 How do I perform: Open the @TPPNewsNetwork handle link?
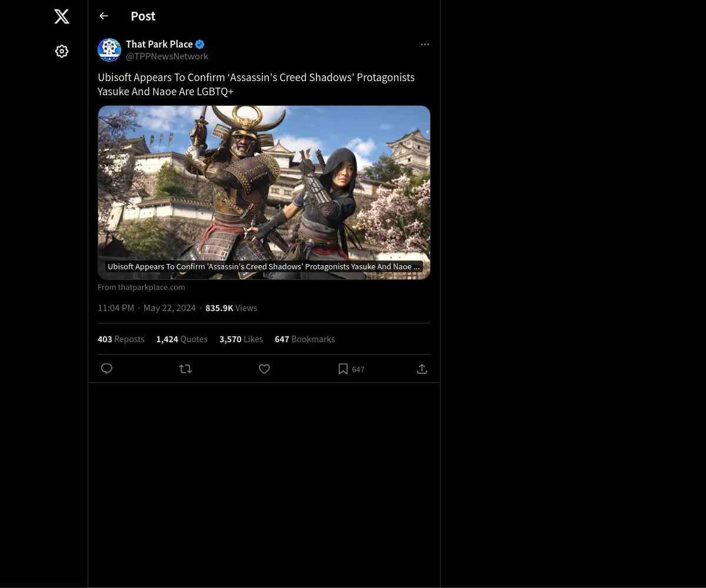[x=167, y=56]
